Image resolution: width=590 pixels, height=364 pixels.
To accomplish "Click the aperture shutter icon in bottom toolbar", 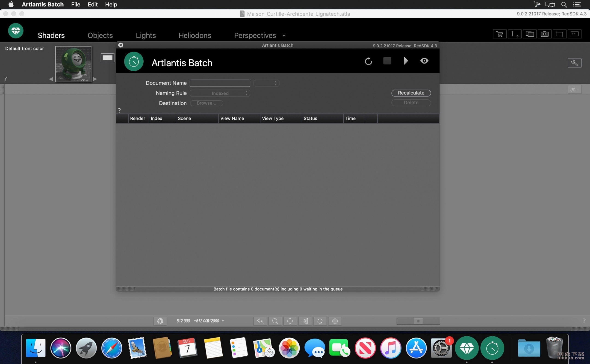I will pos(160,321).
